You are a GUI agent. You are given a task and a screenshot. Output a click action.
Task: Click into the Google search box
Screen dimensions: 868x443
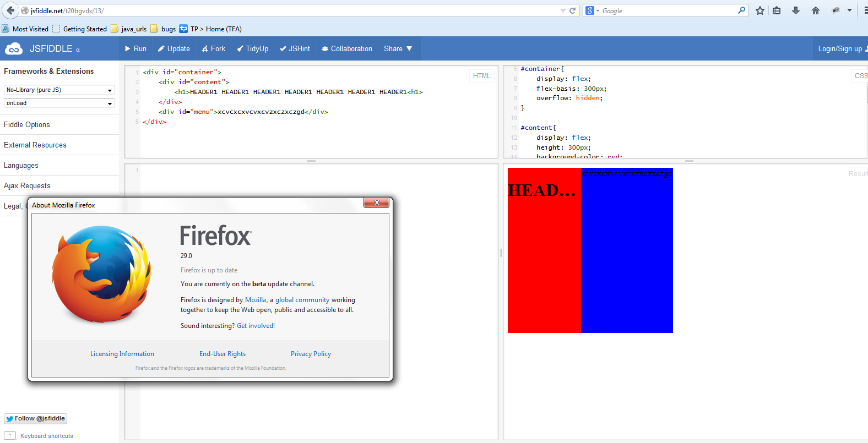tap(668, 10)
